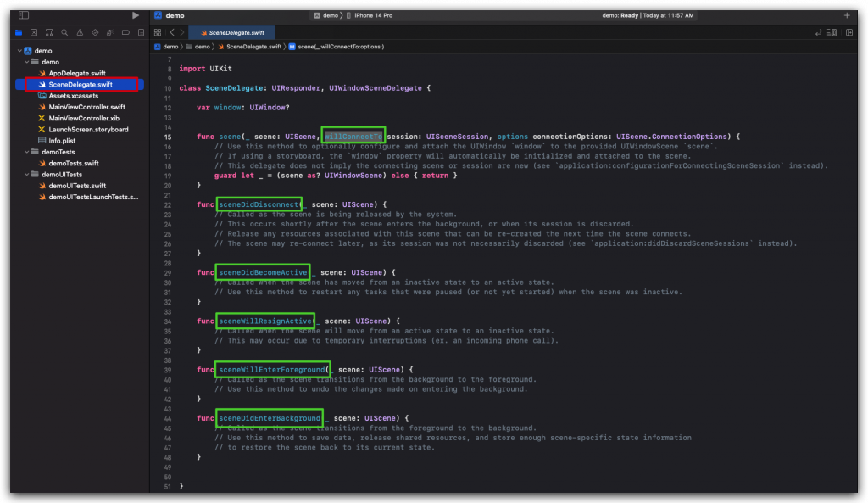
Task: Choose the iPhone 14 Pro run destination
Action: (370, 15)
